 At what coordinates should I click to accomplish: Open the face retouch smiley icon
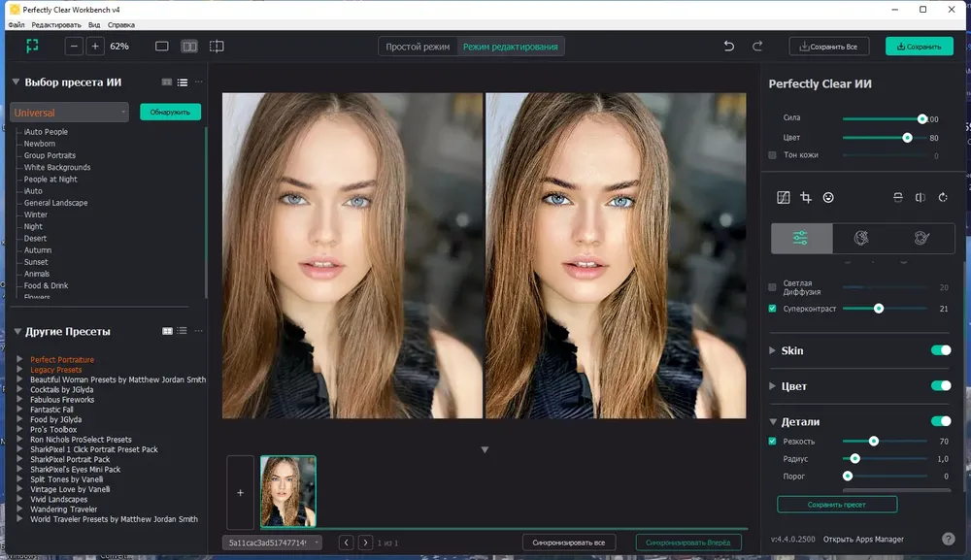click(828, 197)
